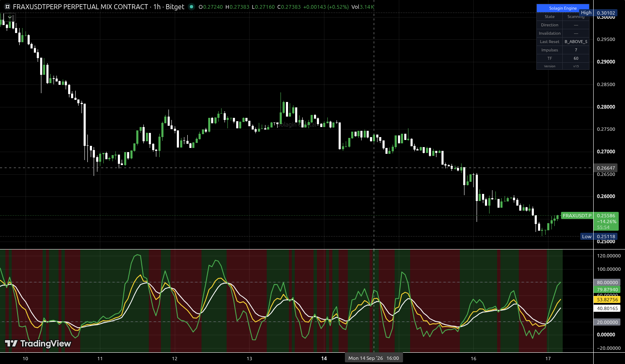This screenshot has width=625, height=364.
Task: Click the TF row label
Action: (549, 59)
